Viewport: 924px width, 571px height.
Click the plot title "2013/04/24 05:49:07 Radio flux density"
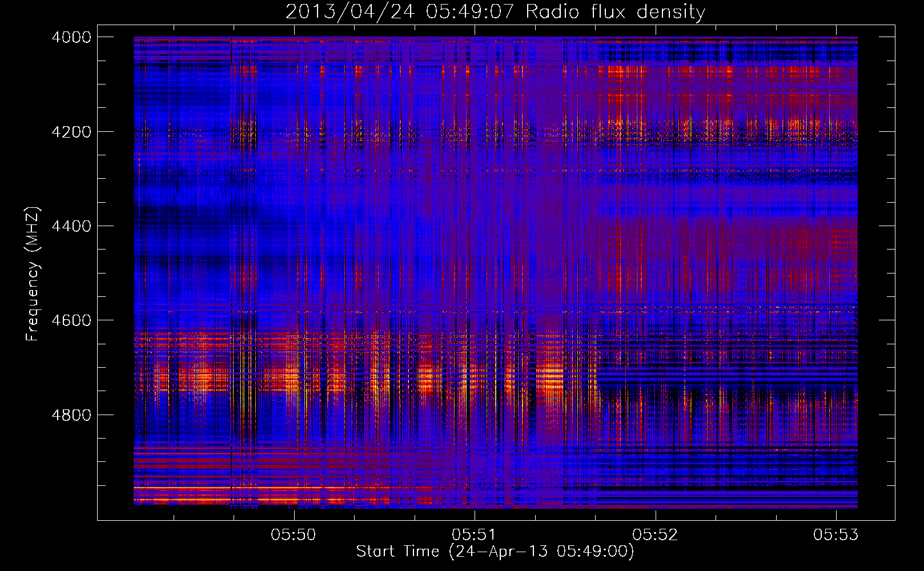pos(495,11)
